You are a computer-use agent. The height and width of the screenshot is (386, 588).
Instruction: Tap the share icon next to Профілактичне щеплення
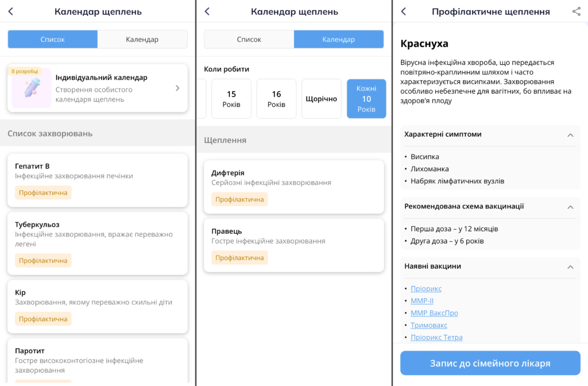(577, 11)
